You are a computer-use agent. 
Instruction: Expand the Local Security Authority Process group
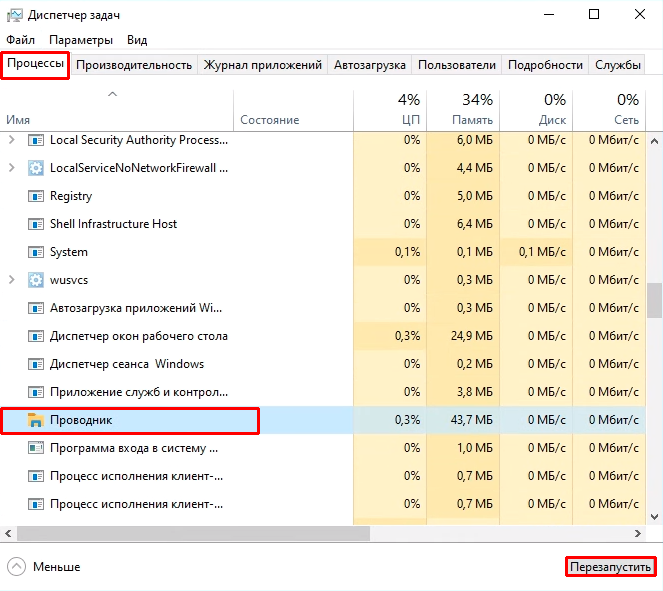(x=12, y=140)
